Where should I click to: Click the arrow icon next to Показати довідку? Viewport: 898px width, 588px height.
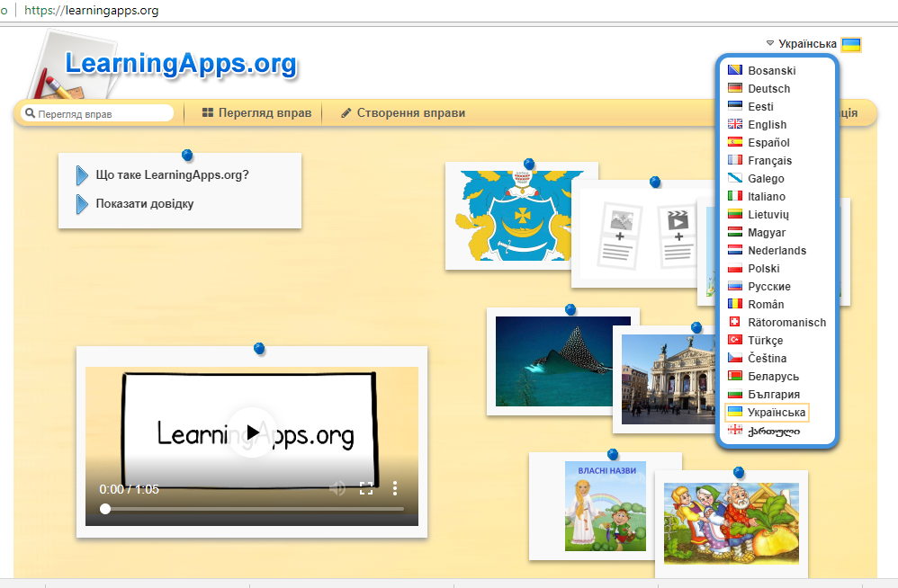82,203
